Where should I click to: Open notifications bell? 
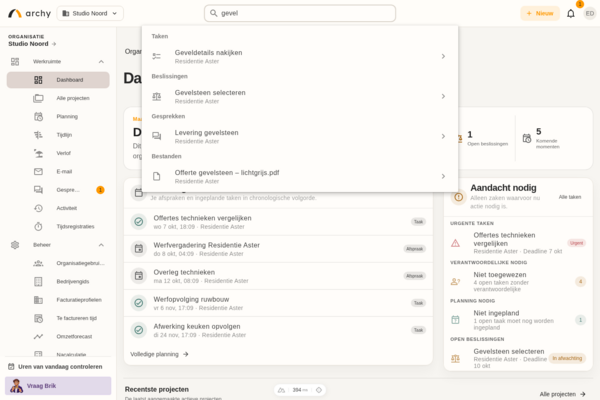[571, 14]
